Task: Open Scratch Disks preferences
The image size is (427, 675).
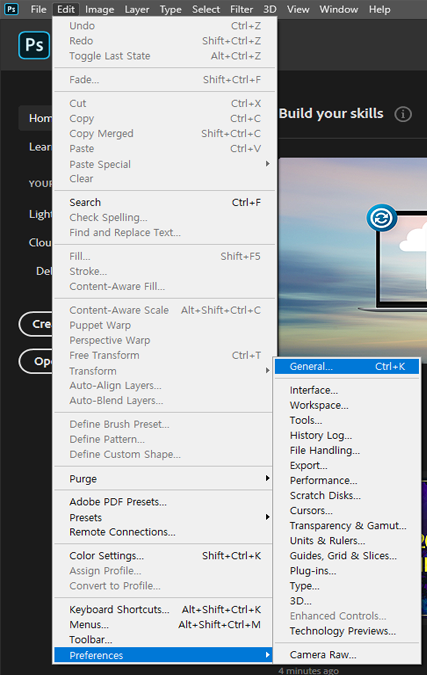Action: (347, 495)
